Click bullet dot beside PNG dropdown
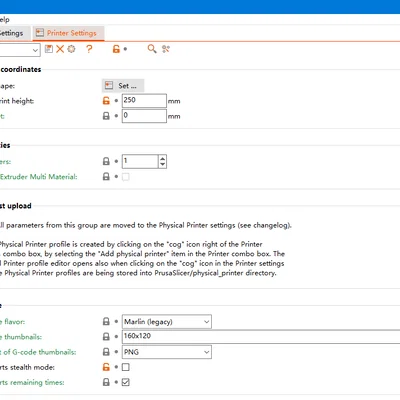400x400 pixels. [x=116, y=352]
